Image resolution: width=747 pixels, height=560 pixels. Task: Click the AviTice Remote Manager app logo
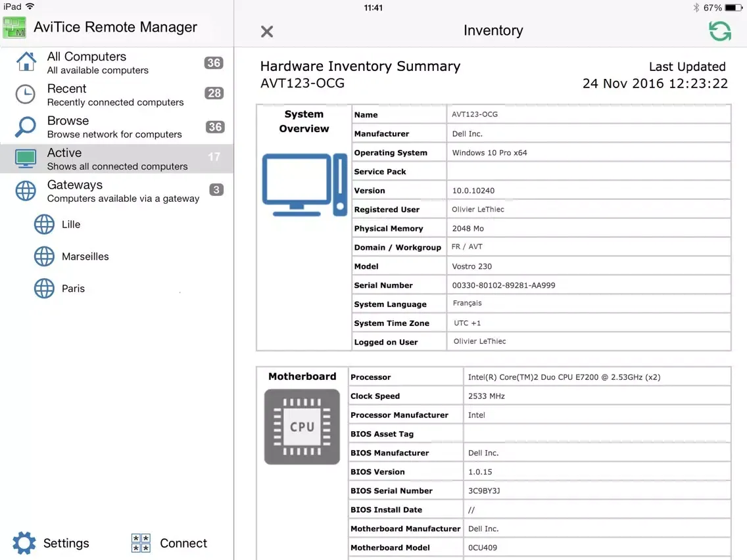[x=14, y=27]
